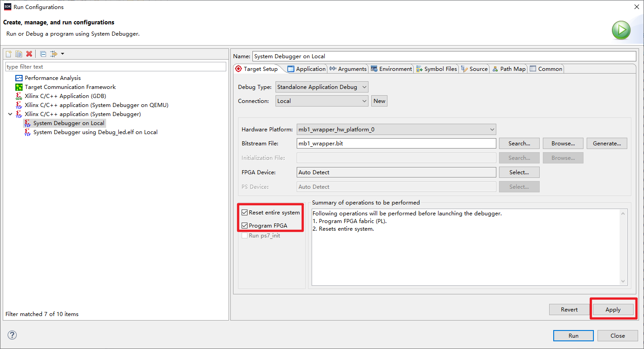Screen dimensions: 644x349
Task: Select Target Communication Framework in the tree
Action: tap(70, 87)
